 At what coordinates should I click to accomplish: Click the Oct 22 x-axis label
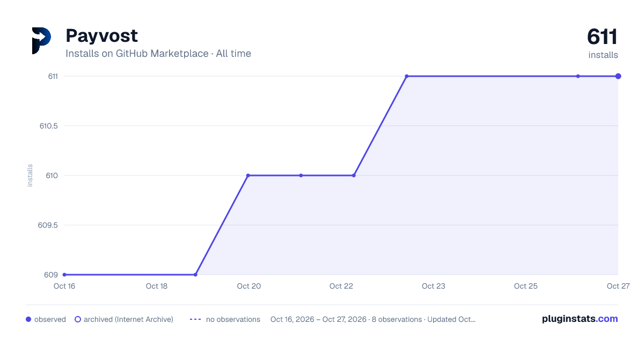341,286
